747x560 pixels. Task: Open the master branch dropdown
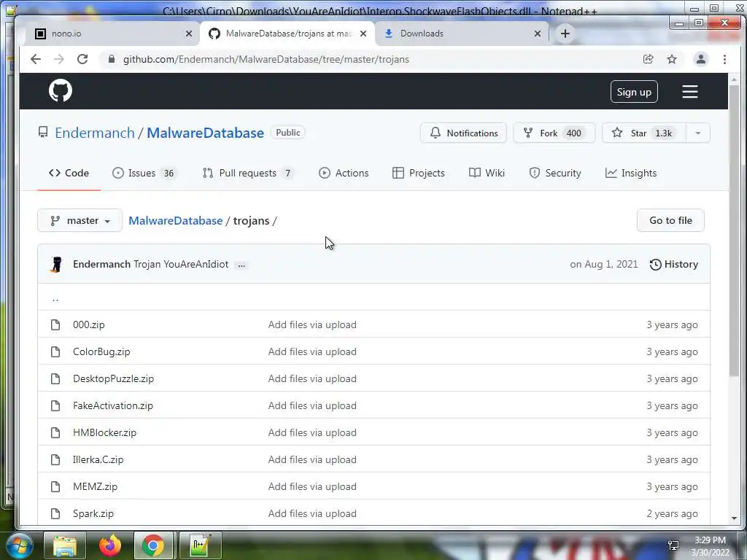[80, 220]
